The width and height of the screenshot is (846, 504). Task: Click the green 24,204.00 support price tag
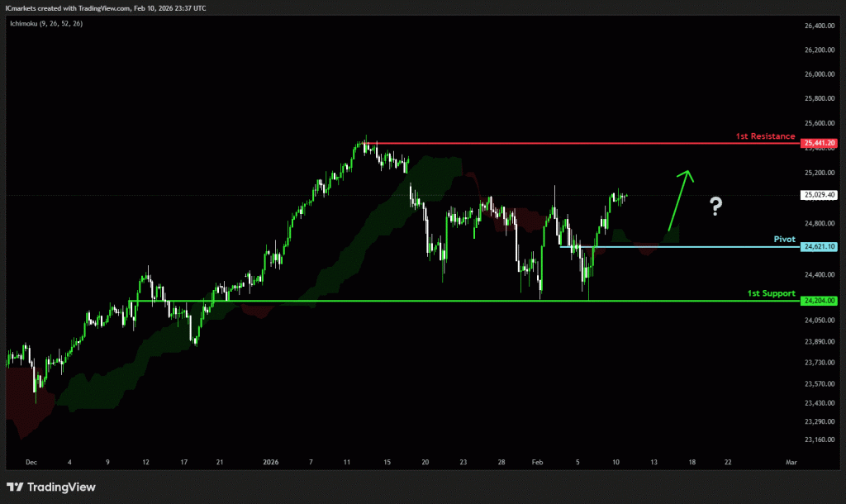tap(819, 301)
